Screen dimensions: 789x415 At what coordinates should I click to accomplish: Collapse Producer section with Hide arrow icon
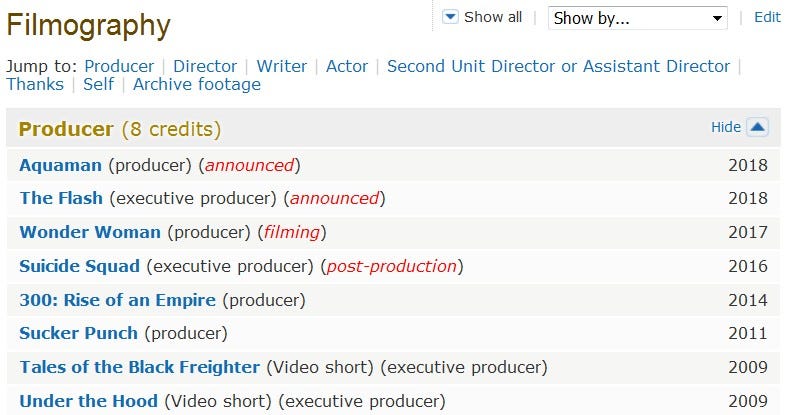757,127
